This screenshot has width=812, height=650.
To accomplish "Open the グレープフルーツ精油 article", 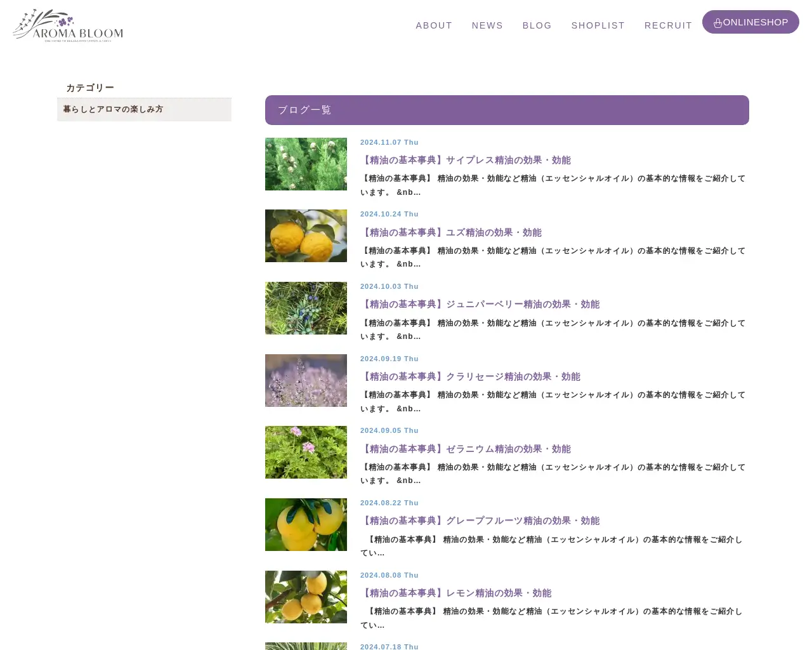I will click(x=480, y=521).
